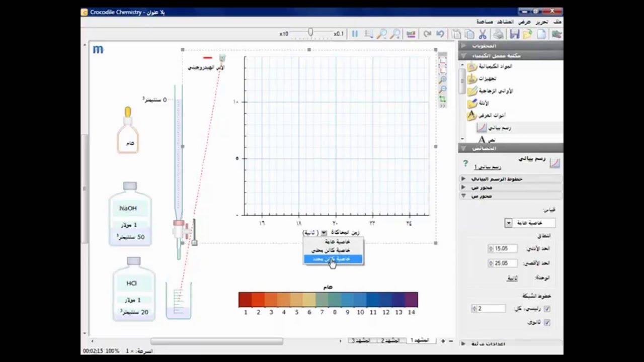Image resolution: width=644 pixels, height=362 pixels.
Task: Collapse the open محور س axis section
Action: tap(511, 196)
